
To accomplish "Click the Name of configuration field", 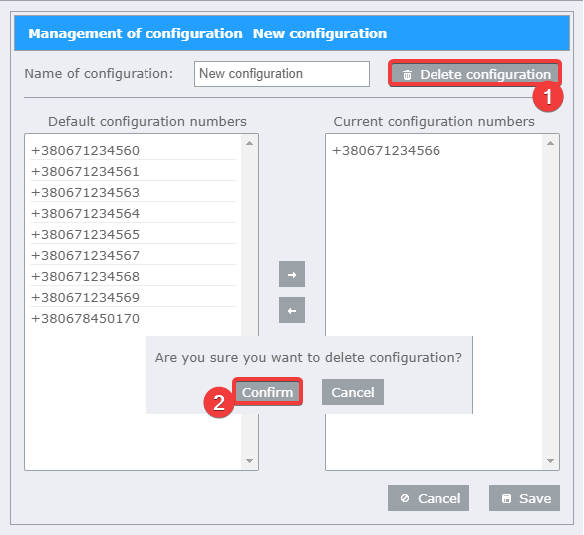I will click(x=282, y=74).
